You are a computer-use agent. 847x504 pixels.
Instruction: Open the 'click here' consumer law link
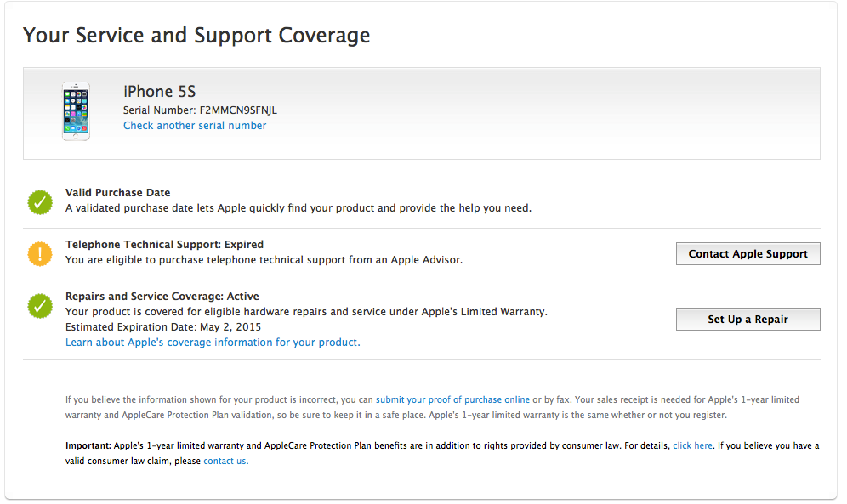pyautogui.click(x=692, y=445)
